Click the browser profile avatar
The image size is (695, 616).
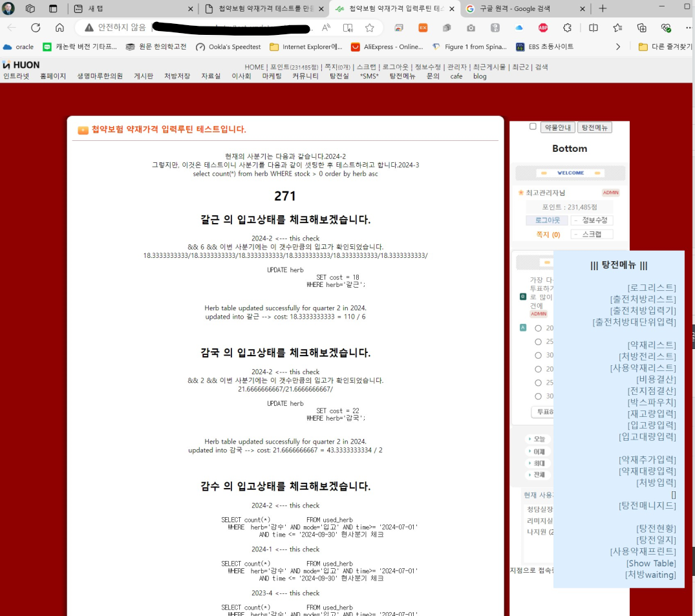(8, 8)
